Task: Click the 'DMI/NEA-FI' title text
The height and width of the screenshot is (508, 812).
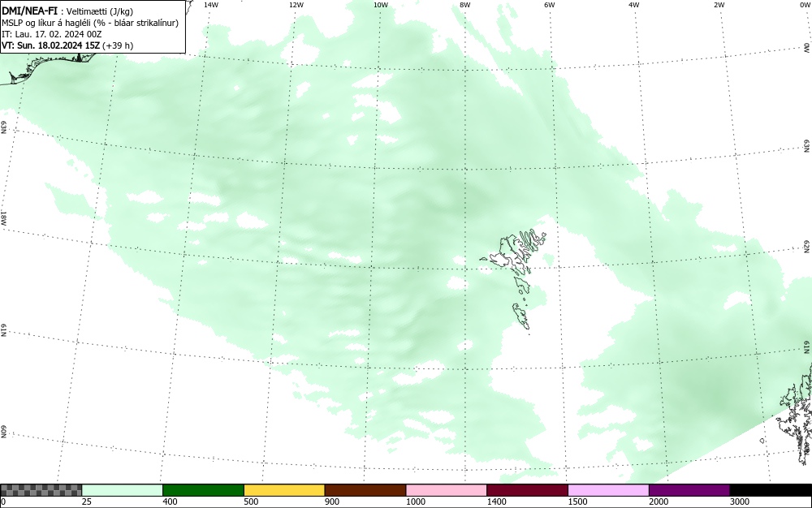Action: pos(29,11)
